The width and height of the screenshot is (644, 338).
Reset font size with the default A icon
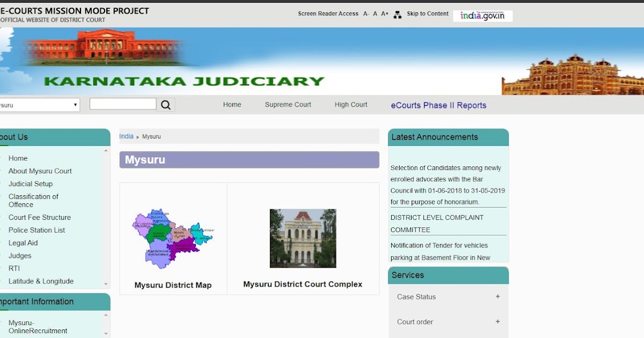375,13
